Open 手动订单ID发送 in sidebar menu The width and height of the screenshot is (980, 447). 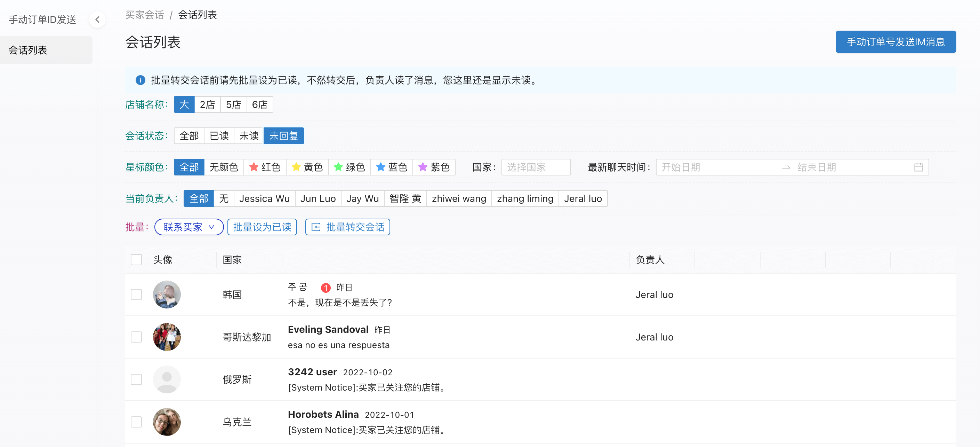click(x=42, y=19)
